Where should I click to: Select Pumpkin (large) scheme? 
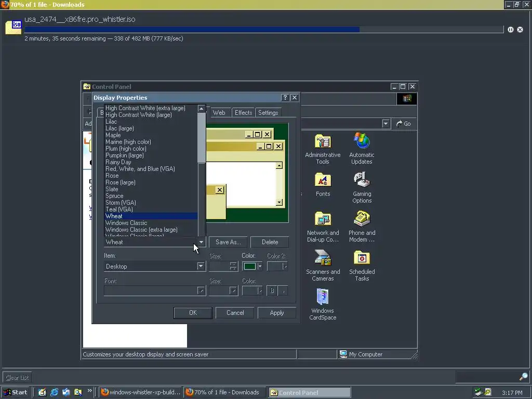click(151, 155)
